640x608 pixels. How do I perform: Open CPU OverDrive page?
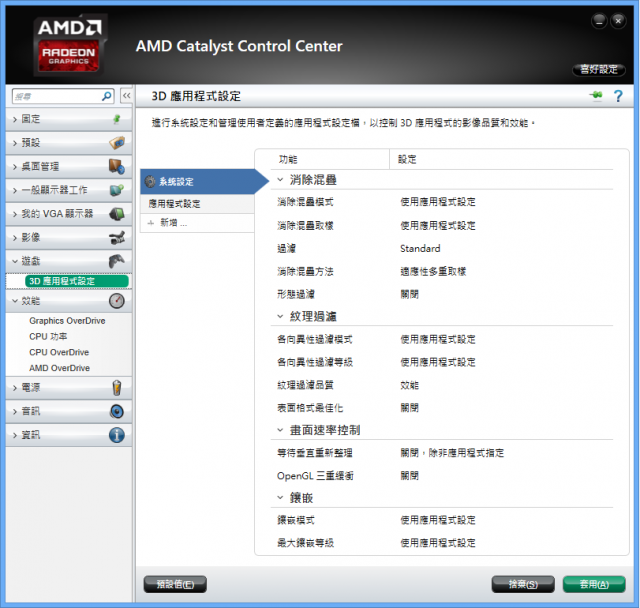click(x=59, y=352)
